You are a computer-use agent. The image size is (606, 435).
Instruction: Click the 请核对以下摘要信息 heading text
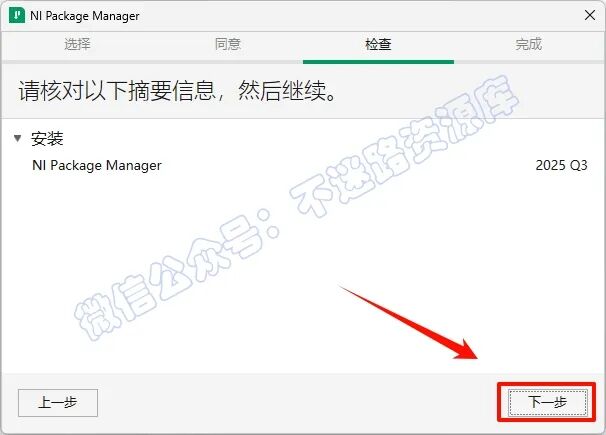tap(117, 91)
